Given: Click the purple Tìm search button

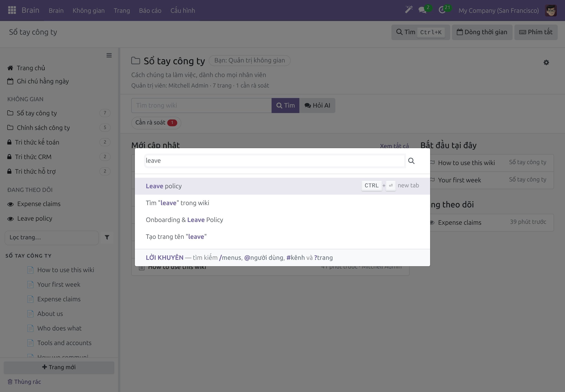Looking at the screenshot, I should (x=285, y=105).
